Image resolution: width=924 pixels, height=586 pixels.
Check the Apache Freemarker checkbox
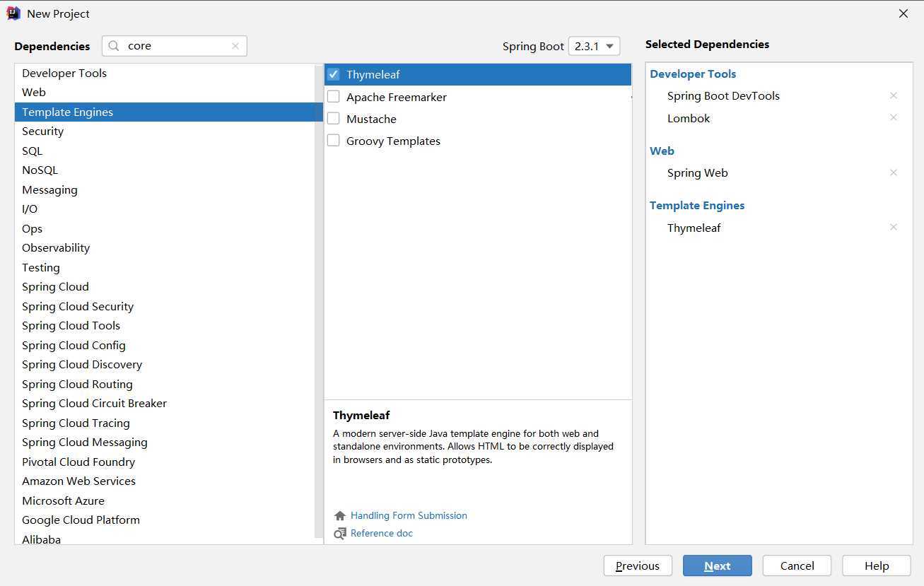click(334, 97)
